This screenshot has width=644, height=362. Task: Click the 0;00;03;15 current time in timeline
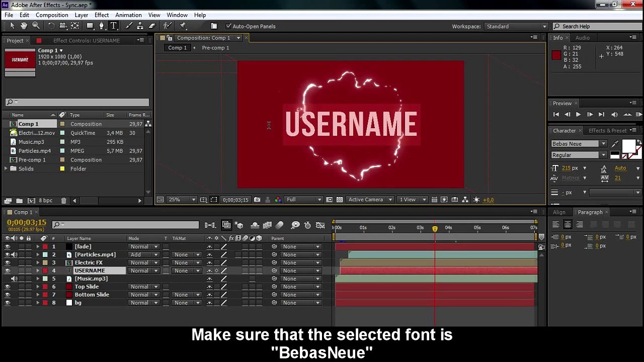27,222
